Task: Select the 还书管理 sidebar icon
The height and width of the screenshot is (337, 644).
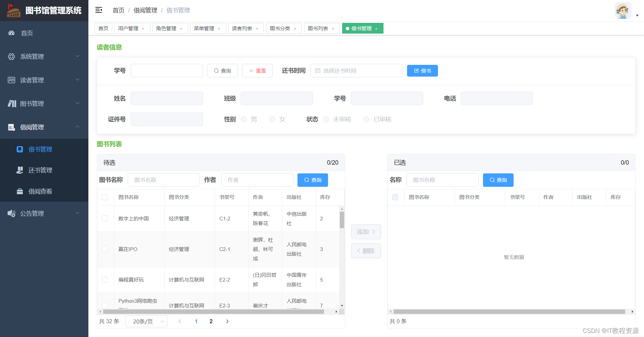Action: pos(20,170)
